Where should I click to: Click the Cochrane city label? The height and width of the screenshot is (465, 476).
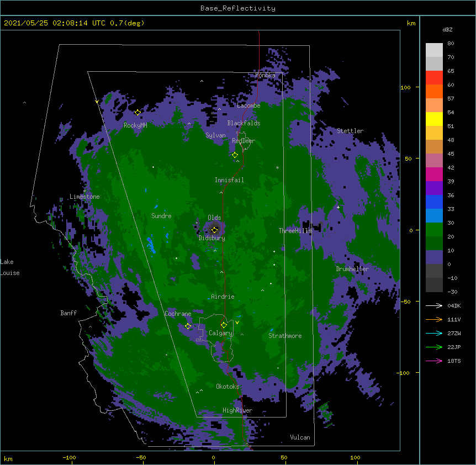178,314
